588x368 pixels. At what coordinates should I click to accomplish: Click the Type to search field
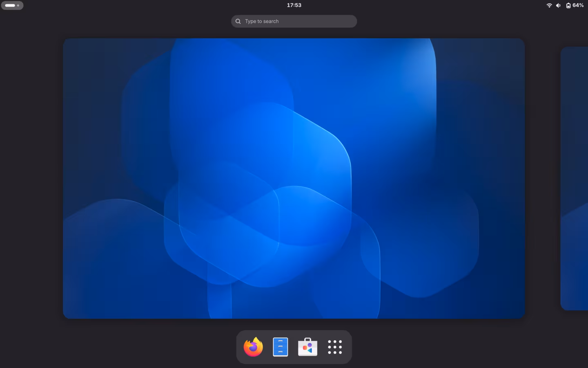[294, 21]
